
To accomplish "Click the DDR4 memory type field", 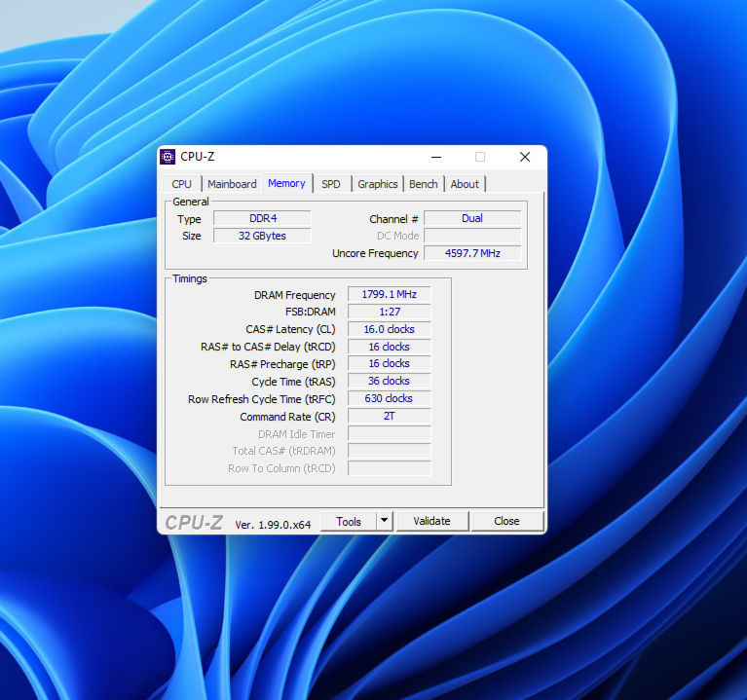I will tap(263, 218).
